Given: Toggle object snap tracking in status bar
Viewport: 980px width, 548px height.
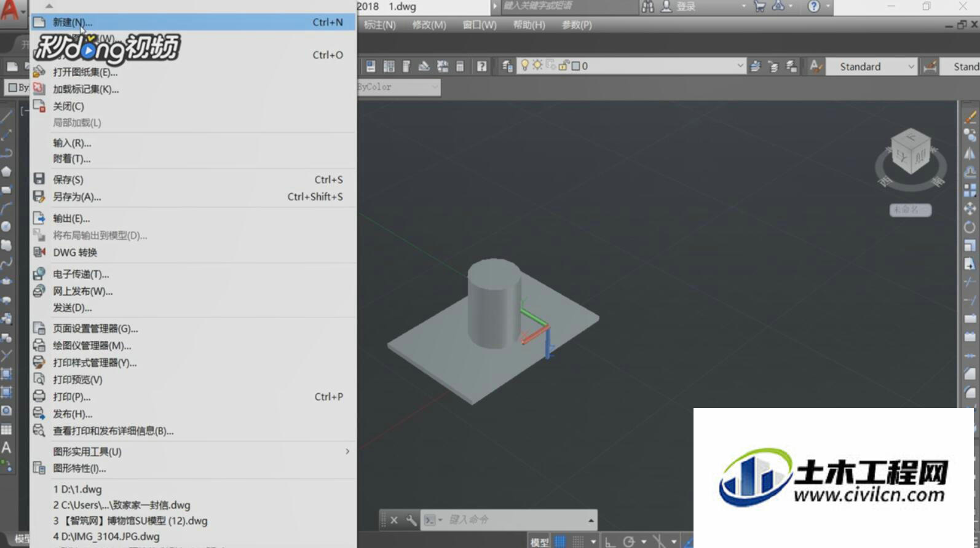Looking at the screenshot, I should point(658,541).
